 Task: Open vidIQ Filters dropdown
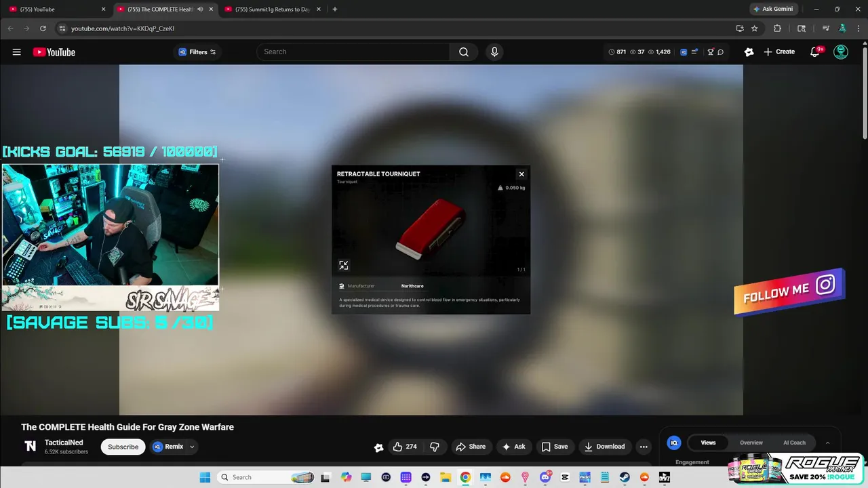pos(197,52)
